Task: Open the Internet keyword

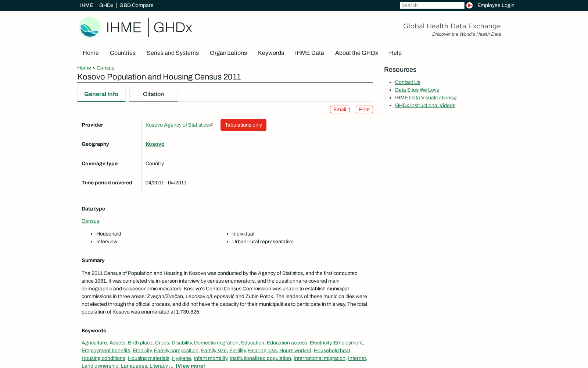Action: (357, 358)
